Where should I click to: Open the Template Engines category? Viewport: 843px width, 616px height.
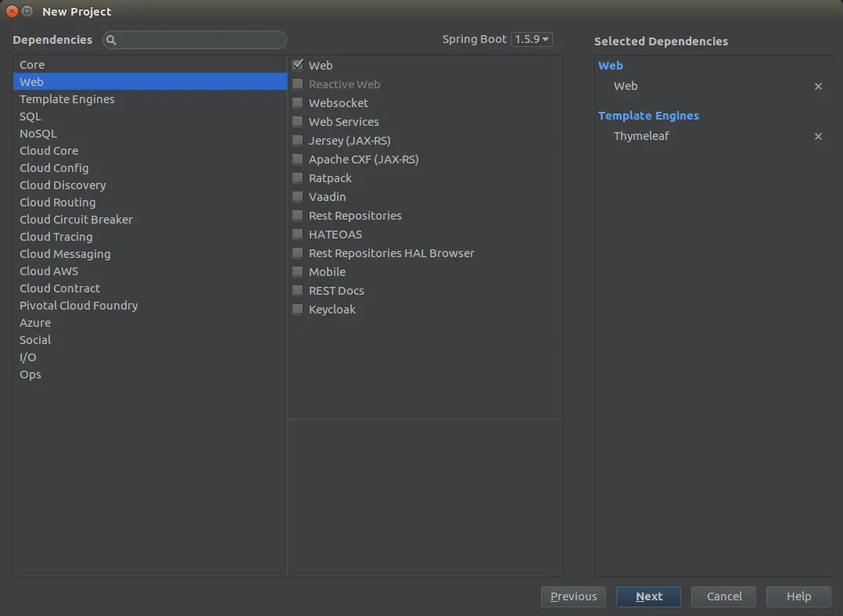150,99
